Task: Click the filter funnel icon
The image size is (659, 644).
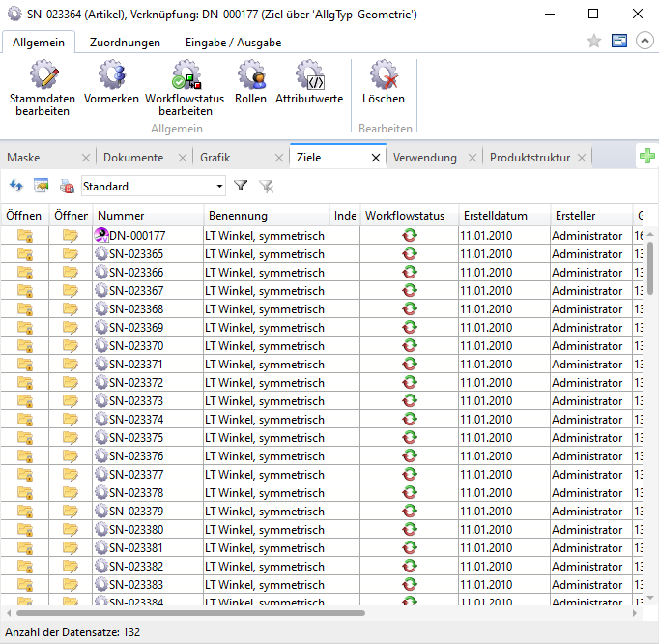Action: point(241,186)
